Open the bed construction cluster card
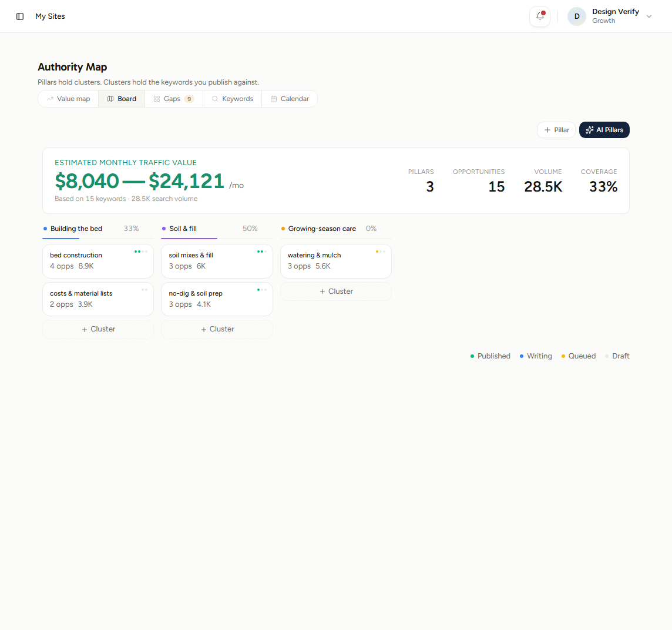The height and width of the screenshot is (630, 672). pos(98,261)
